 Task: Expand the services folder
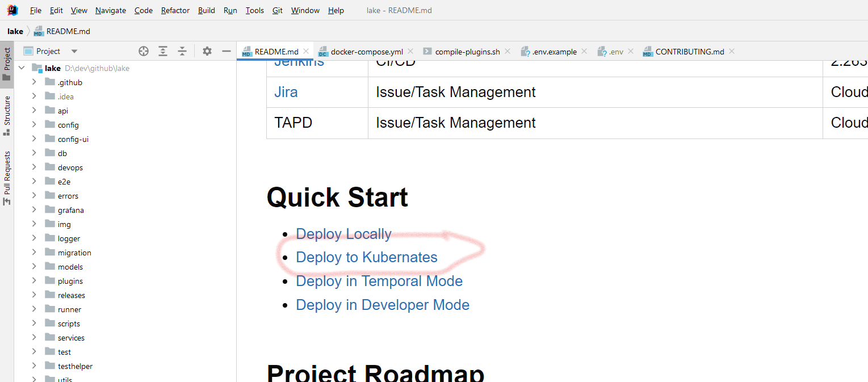pos(34,338)
